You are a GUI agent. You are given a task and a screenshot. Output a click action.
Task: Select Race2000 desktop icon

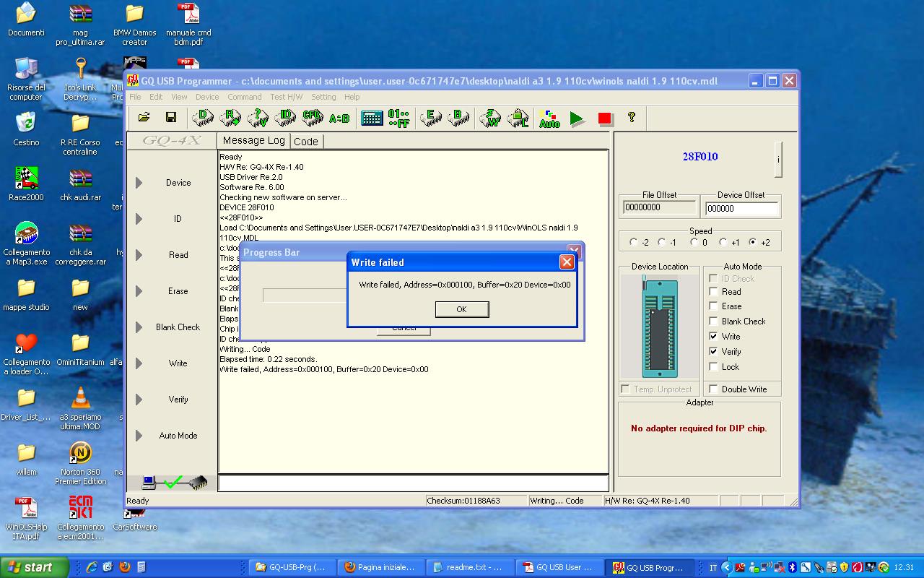pyautogui.click(x=26, y=184)
